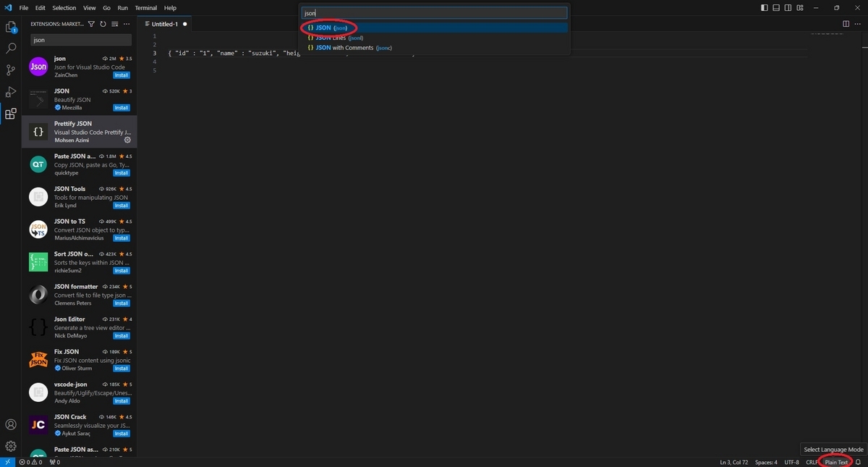This screenshot has height=467, width=868.
Task: Change indentation via Spaces: 4
Action: click(x=766, y=462)
